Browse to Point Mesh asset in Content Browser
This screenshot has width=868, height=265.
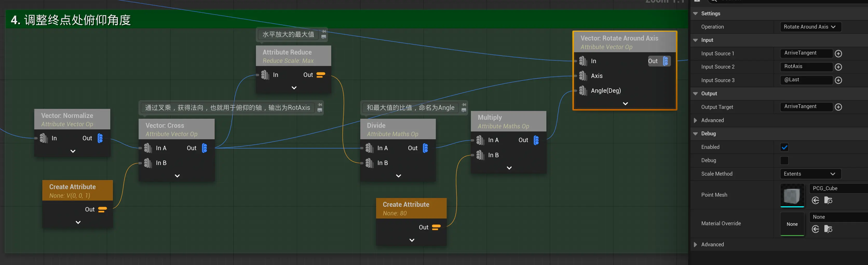(828, 201)
